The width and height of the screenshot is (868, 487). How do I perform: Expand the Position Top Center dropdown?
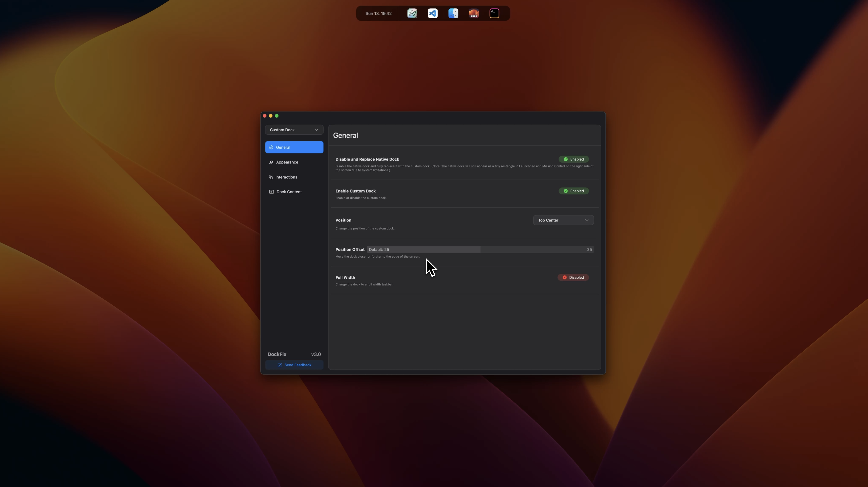click(x=563, y=220)
